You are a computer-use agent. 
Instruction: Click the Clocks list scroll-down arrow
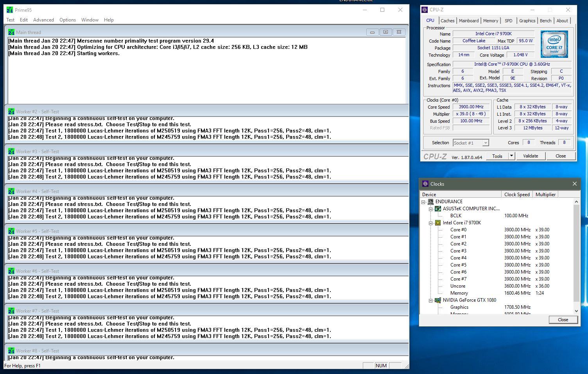point(576,311)
